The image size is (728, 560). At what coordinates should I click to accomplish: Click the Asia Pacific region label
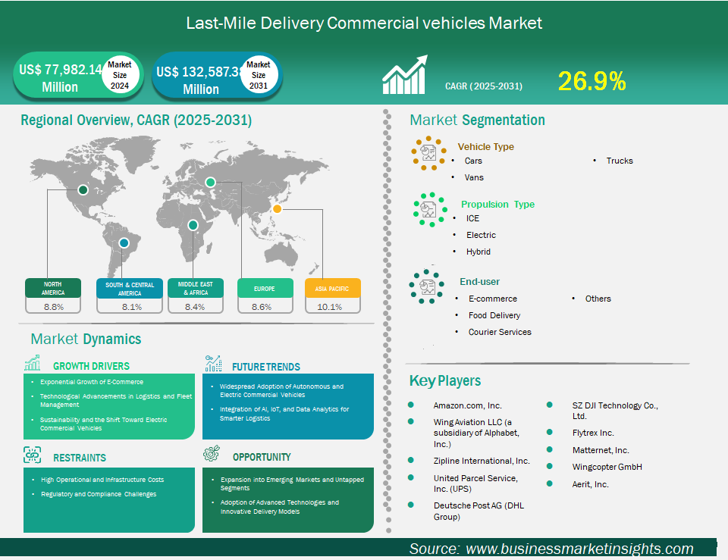click(x=333, y=288)
